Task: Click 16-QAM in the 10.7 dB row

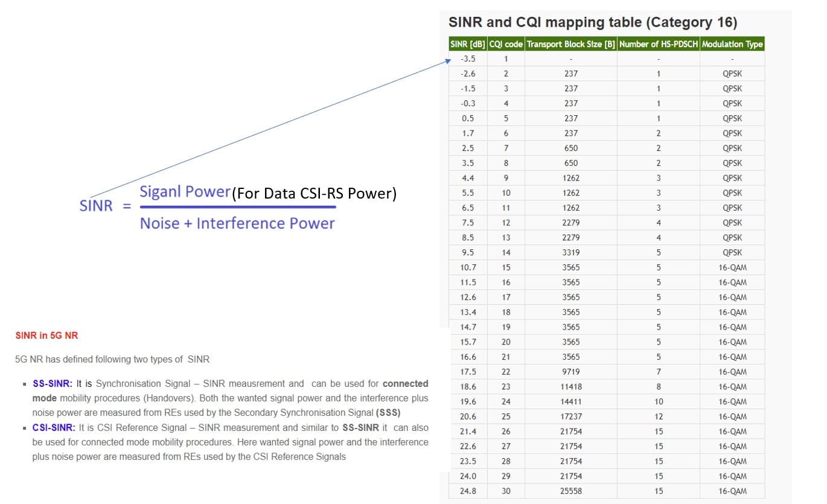Action: pyautogui.click(x=732, y=267)
